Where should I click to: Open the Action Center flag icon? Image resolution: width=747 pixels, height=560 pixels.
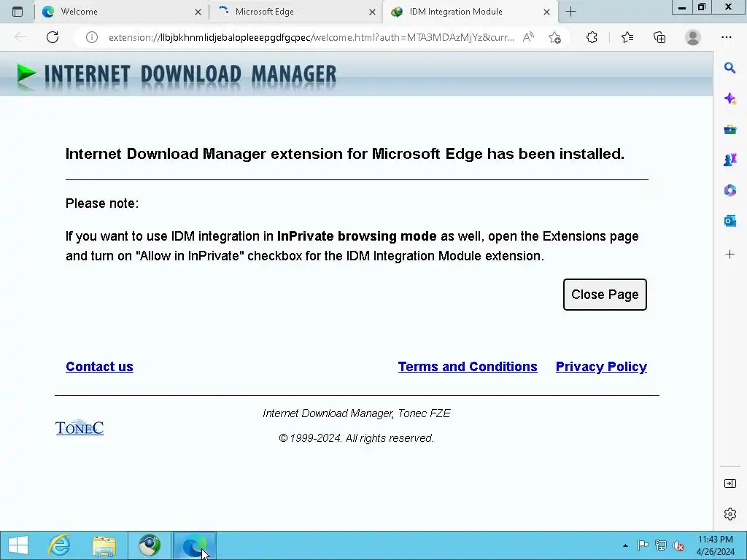pos(643,545)
